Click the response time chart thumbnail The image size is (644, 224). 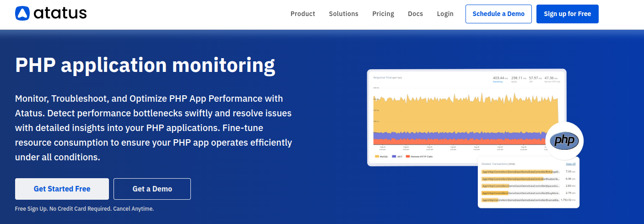click(467, 117)
